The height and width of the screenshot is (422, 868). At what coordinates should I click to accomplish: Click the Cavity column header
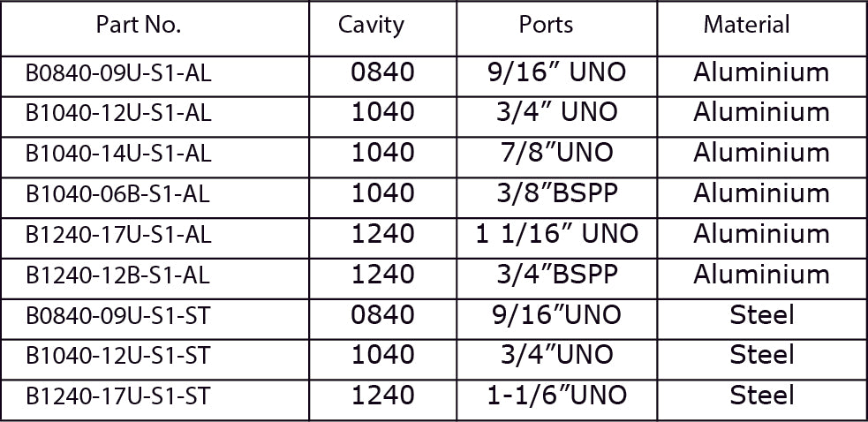(371, 25)
